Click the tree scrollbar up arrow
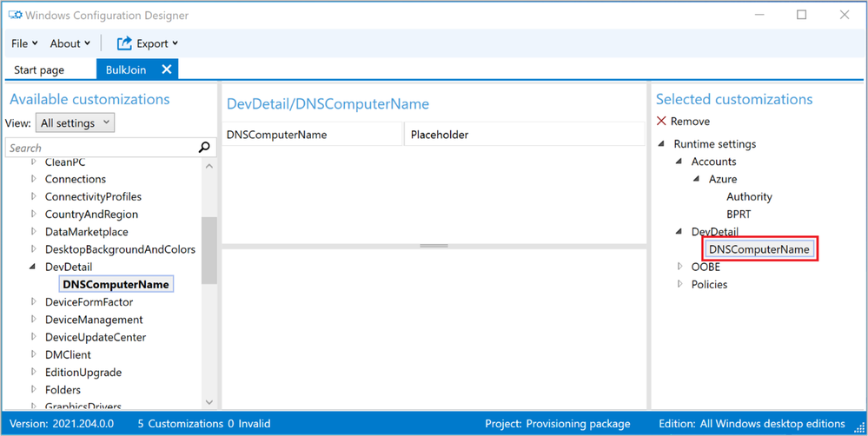This screenshot has width=868, height=436. (x=209, y=165)
